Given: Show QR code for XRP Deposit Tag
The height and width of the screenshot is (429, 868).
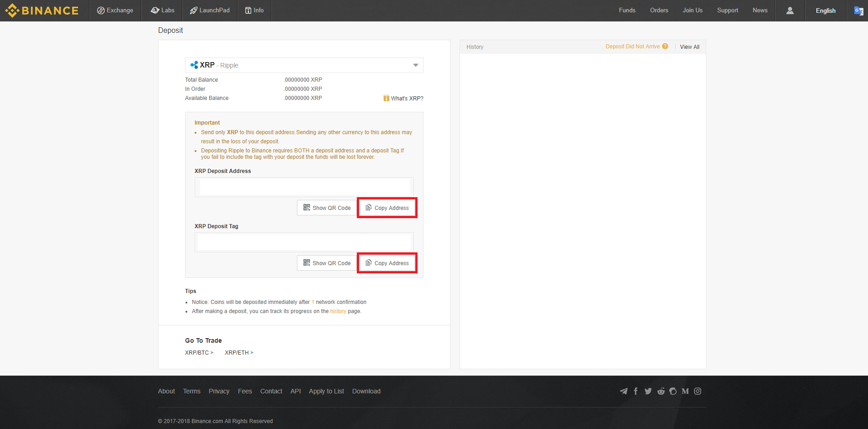Looking at the screenshot, I should [x=327, y=263].
